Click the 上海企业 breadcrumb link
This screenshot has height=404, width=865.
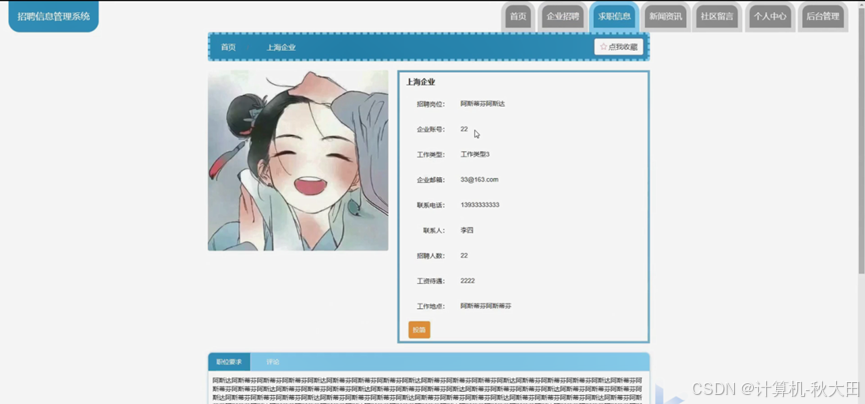point(281,47)
